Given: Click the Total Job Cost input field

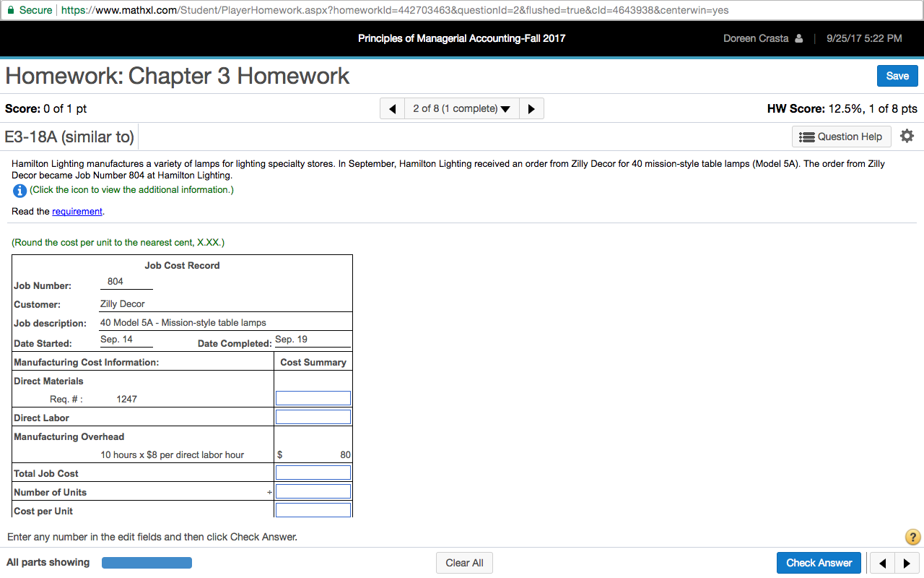Looking at the screenshot, I should (313, 473).
